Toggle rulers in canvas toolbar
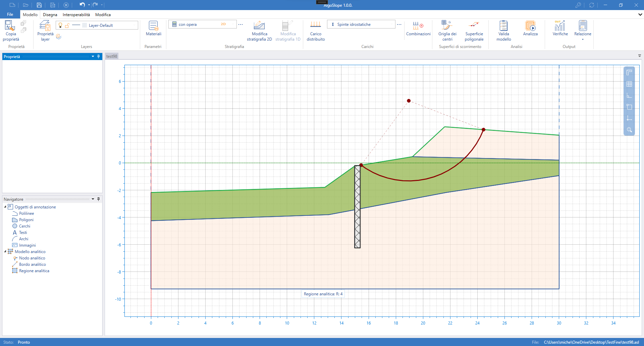This screenshot has height=346, width=644. pos(629,72)
